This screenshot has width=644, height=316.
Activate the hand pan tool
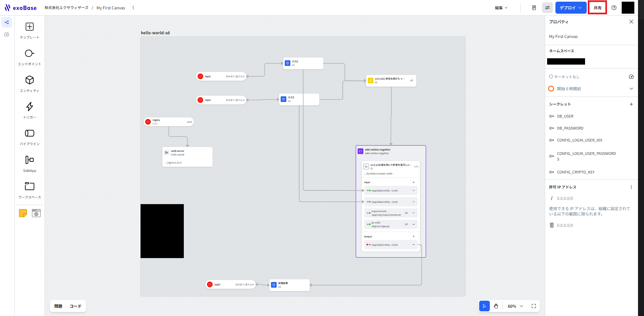point(496,306)
